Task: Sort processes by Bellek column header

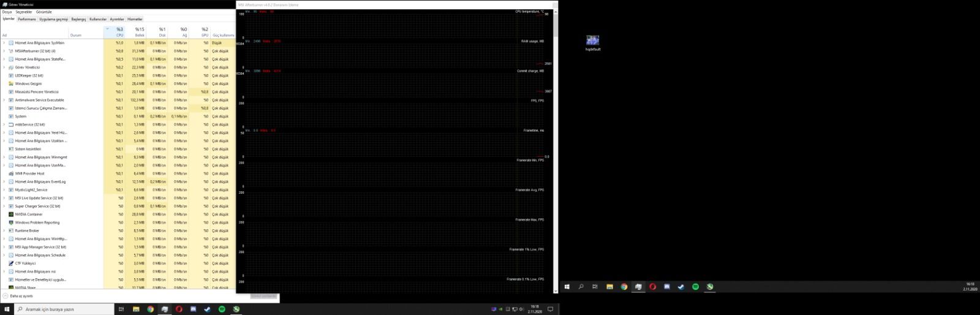Action: 135,32
